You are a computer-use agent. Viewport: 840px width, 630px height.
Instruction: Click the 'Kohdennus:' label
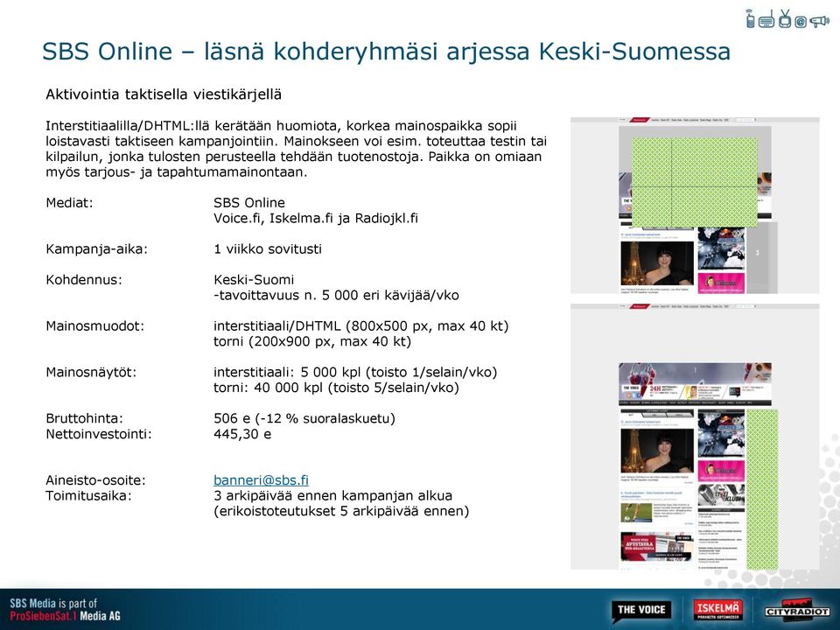click(84, 280)
